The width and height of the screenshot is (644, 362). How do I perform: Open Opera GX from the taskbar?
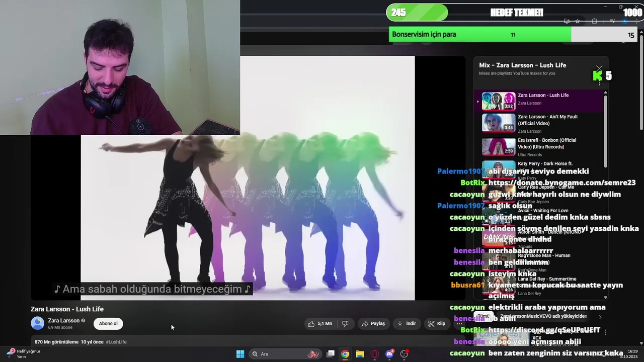pyautogui.click(x=374, y=354)
